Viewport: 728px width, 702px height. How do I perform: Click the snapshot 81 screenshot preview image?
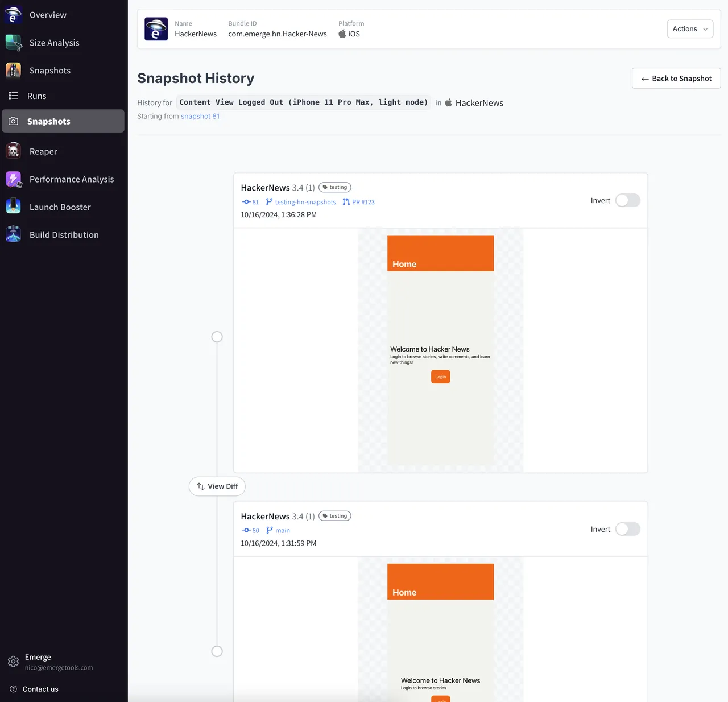click(441, 350)
